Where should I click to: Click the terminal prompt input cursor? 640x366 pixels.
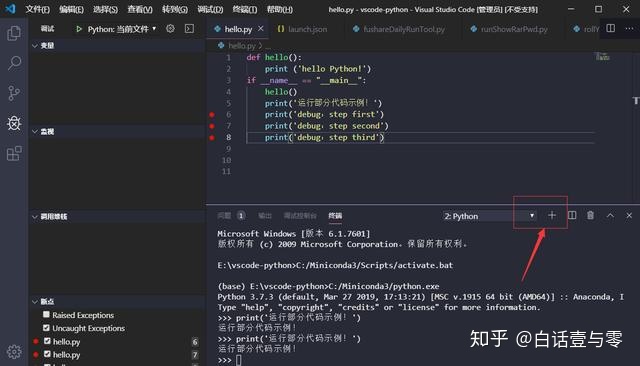238,360
